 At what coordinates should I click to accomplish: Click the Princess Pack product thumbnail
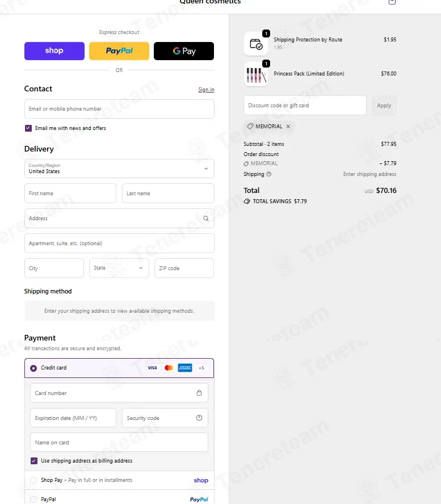pos(256,74)
